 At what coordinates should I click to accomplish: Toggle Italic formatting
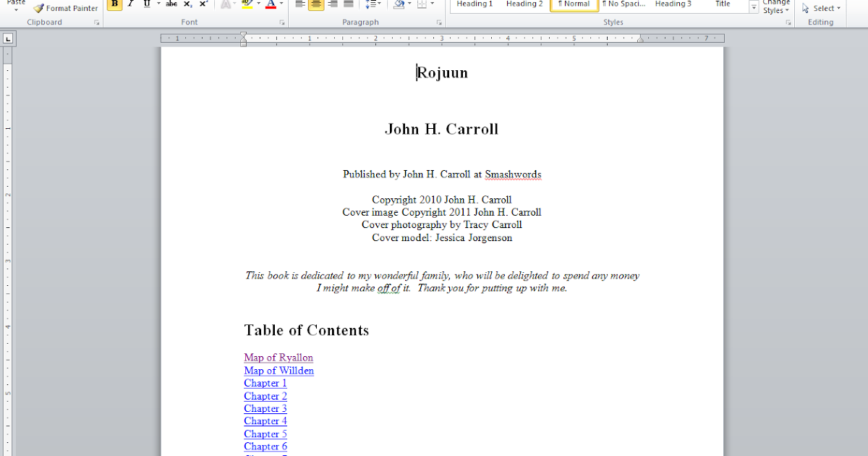click(130, 4)
